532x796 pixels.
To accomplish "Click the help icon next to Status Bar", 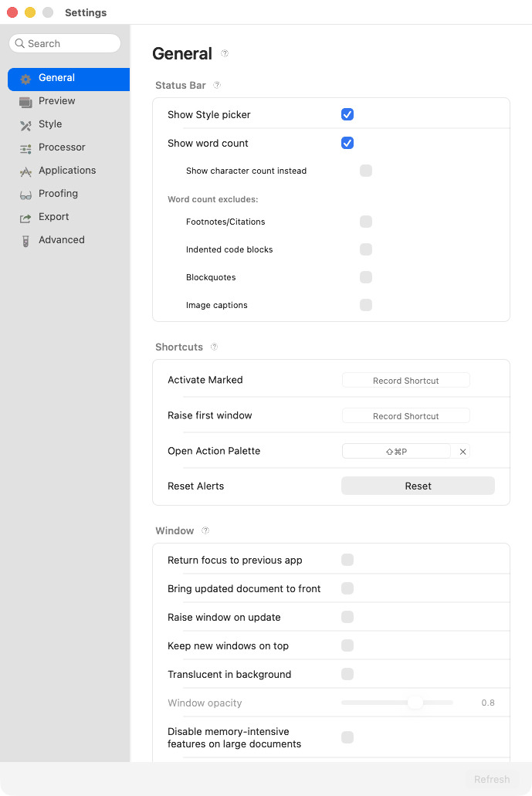I will [x=217, y=85].
